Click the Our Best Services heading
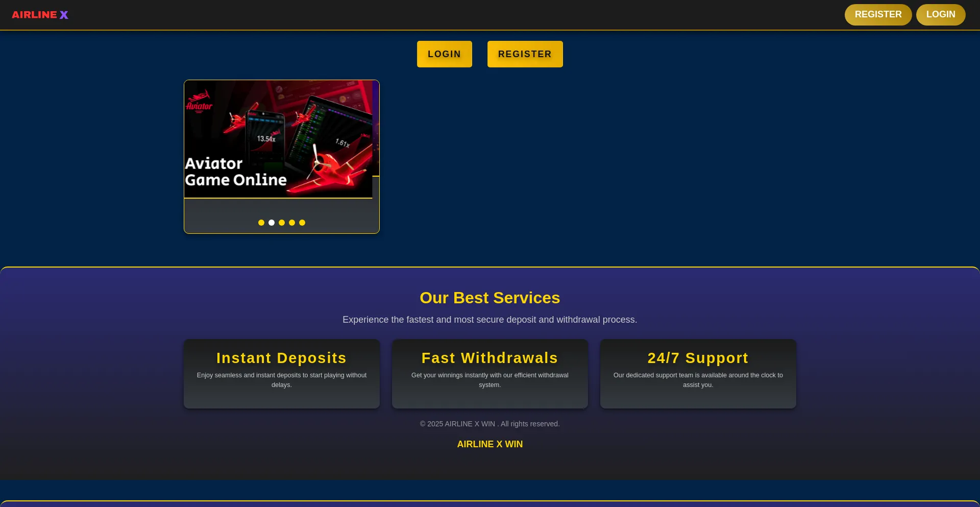Viewport: 980px width, 507px height. [x=489, y=298]
